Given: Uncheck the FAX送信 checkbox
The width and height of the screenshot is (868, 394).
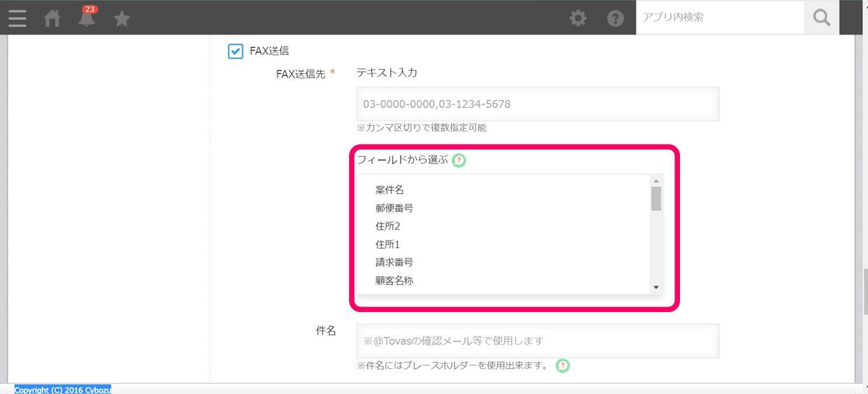Looking at the screenshot, I should [235, 51].
